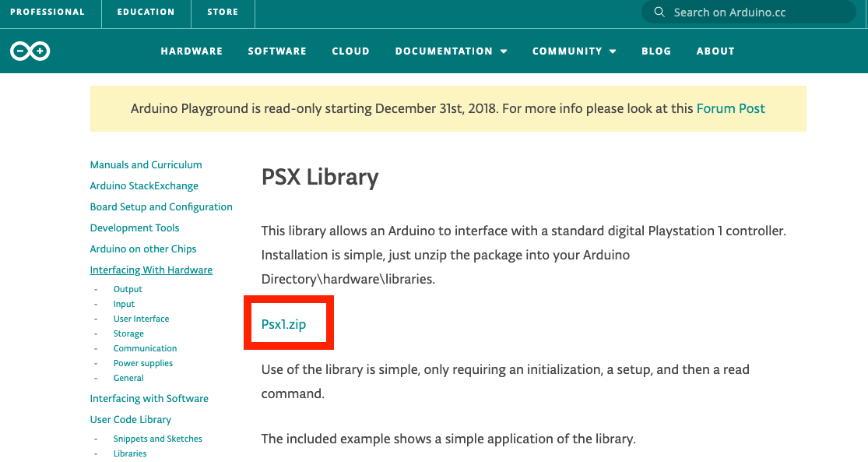
Task: Click the search magnifier icon
Action: pos(659,12)
